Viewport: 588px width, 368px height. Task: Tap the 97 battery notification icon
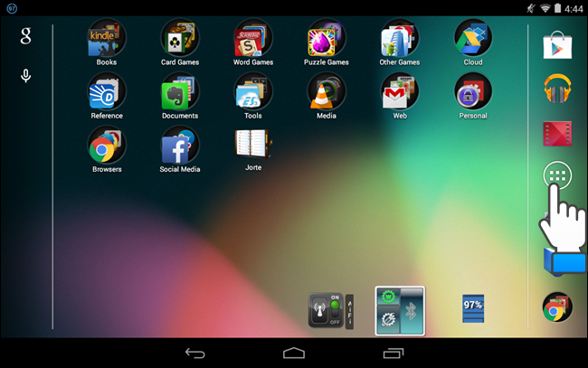(x=12, y=8)
